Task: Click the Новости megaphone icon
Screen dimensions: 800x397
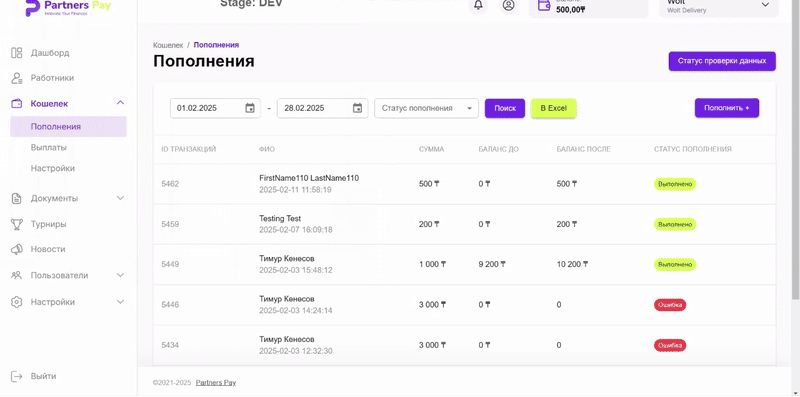Action: [17, 249]
